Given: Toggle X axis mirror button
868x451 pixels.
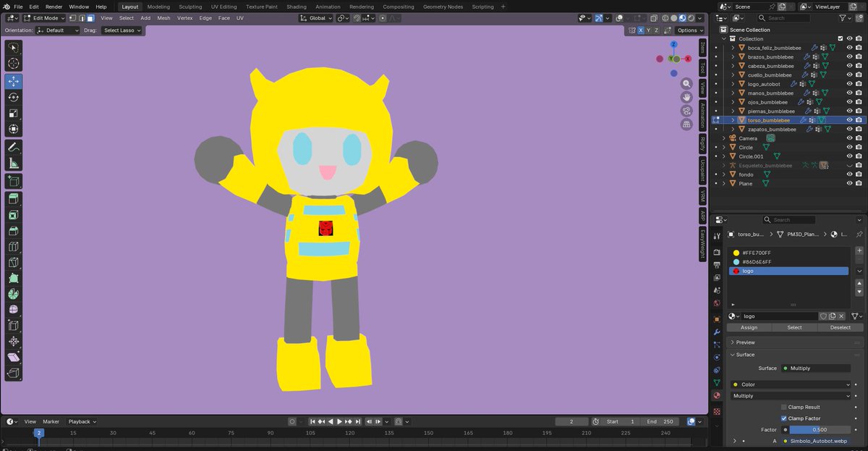Looking at the screenshot, I should 641,30.
